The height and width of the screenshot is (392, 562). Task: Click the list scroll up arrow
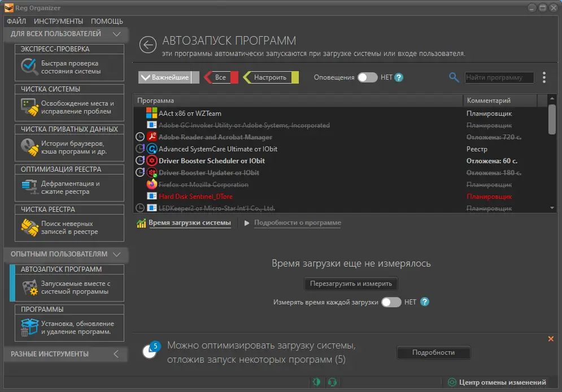(552, 98)
